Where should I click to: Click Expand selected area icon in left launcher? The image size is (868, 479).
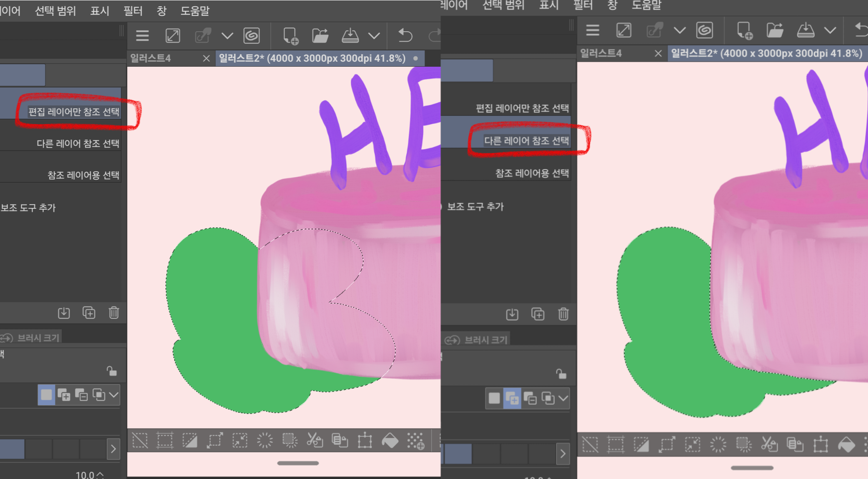[x=215, y=441]
